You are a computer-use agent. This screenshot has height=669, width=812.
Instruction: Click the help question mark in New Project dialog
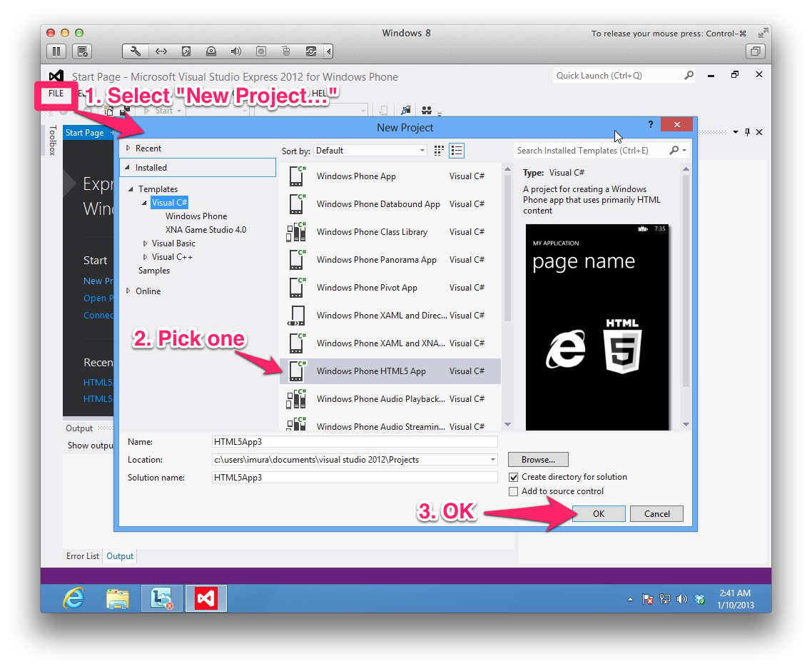(650, 125)
